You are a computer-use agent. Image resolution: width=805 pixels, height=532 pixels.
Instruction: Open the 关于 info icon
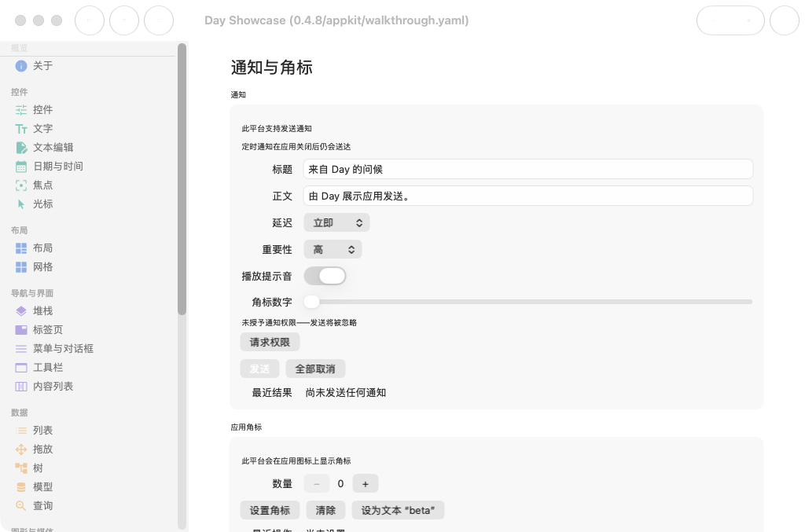tap(21, 66)
